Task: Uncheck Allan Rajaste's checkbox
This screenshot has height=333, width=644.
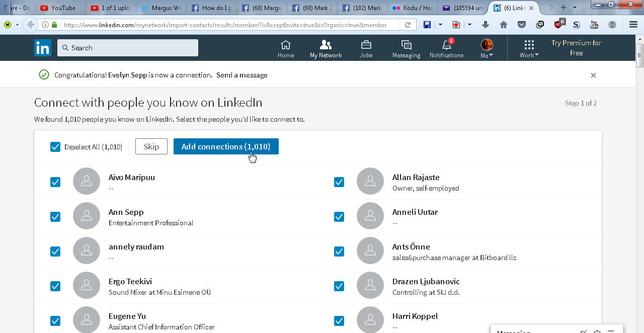Action: click(339, 182)
